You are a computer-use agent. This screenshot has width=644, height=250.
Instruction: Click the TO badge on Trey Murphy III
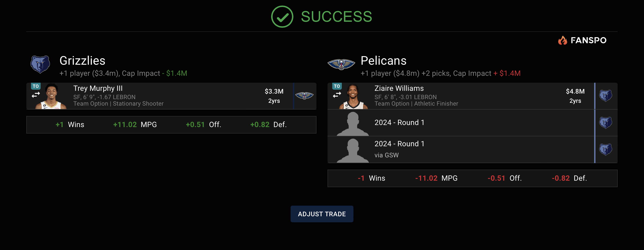click(36, 86)
